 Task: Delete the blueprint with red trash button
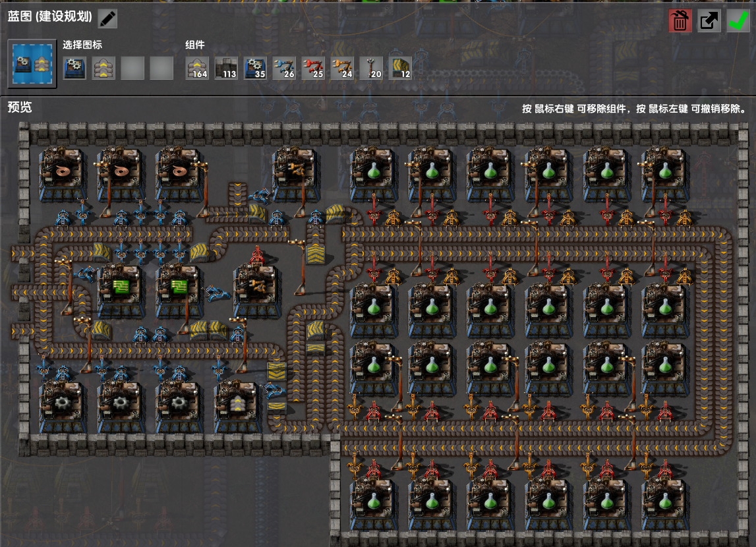(680, 20)
